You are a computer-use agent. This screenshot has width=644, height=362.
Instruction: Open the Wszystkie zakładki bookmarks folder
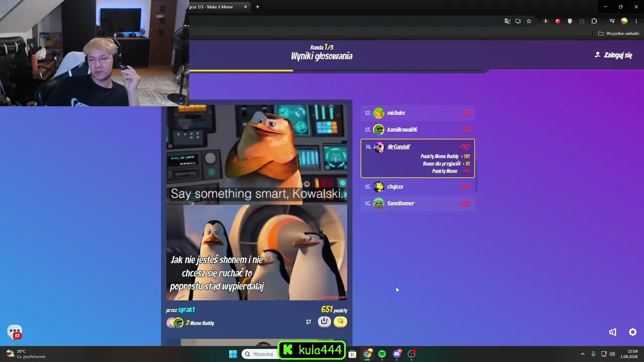click(x=618, y=34)
